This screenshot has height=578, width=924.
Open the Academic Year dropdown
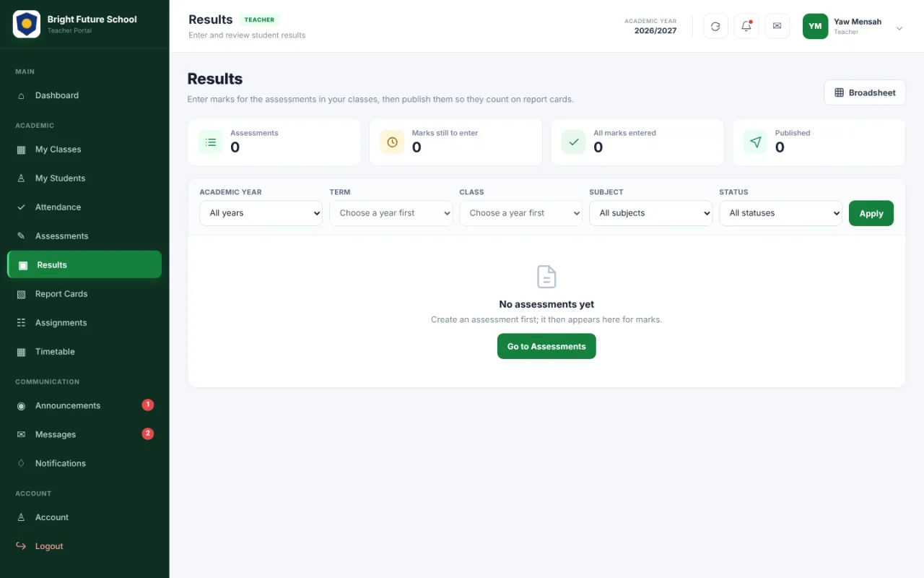pos(261,213)
